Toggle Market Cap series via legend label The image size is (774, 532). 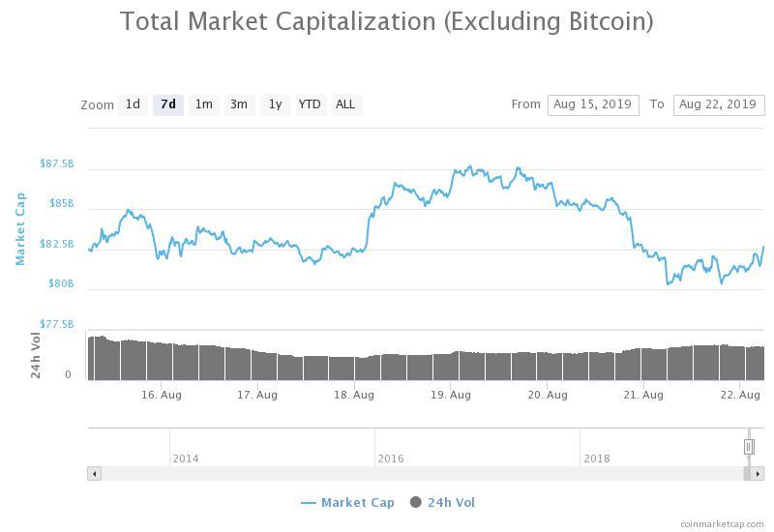357,502
